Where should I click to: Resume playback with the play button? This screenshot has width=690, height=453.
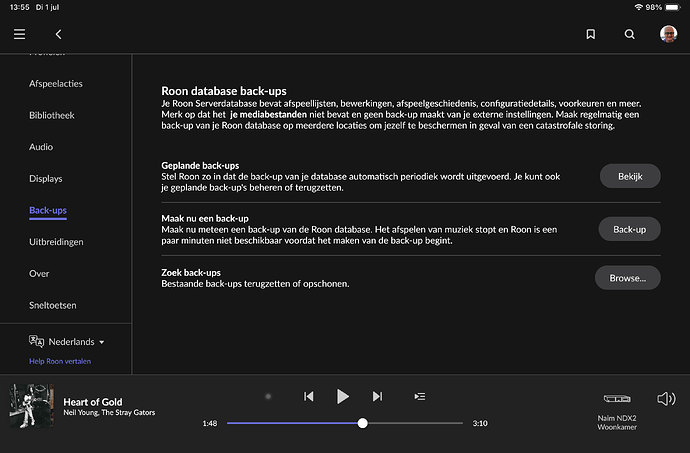click(342, 397)
